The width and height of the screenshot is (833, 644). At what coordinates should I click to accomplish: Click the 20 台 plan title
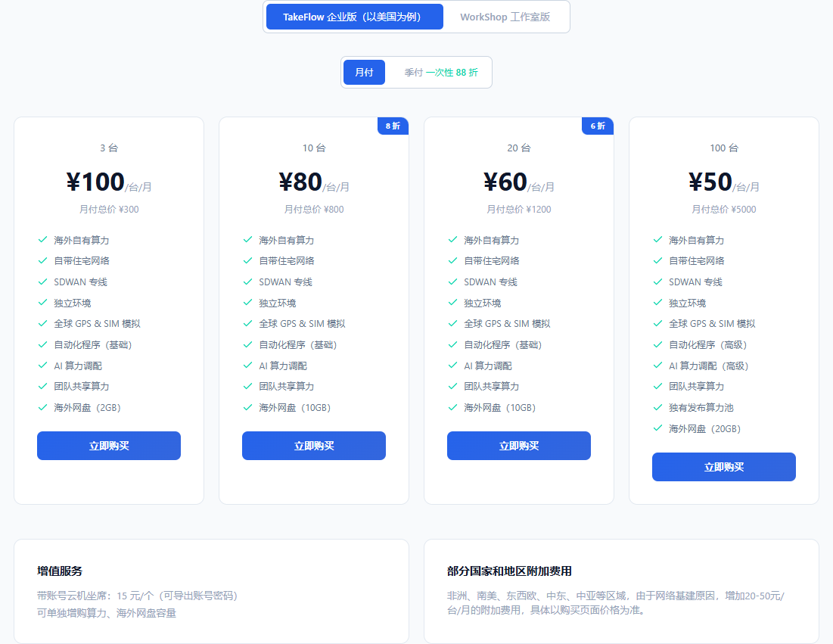coord(519,148)
